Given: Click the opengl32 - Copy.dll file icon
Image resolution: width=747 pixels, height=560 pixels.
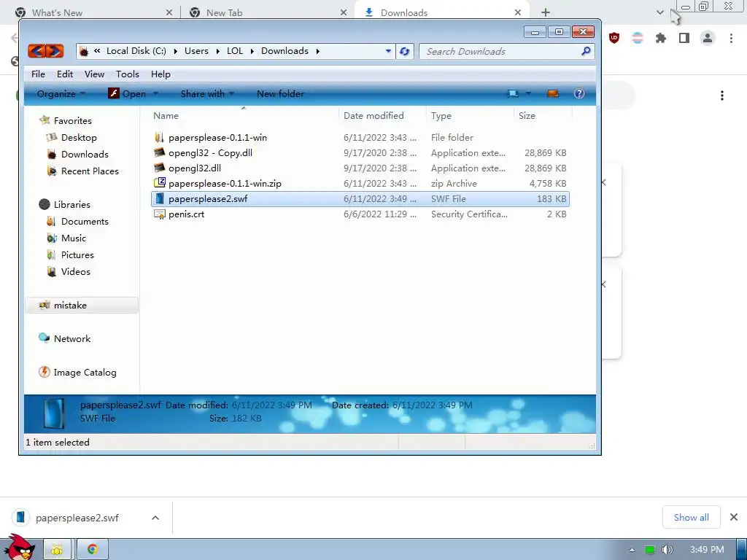Looking at the screenshot, I should (x=159, y=153).
